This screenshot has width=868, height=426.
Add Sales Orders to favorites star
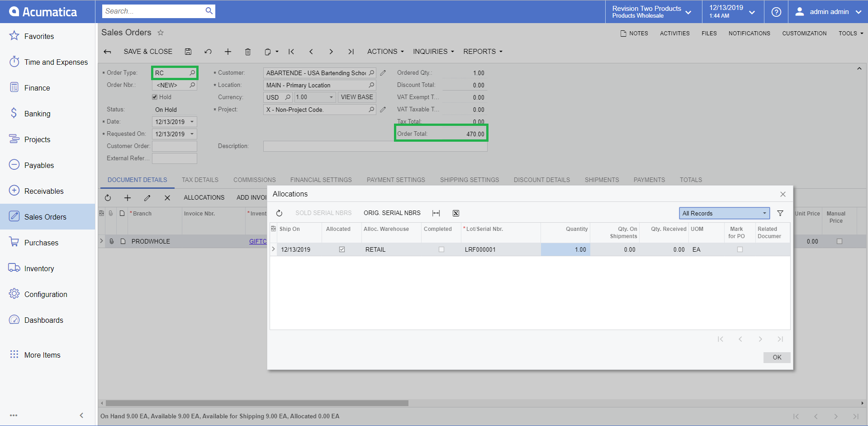161,33
